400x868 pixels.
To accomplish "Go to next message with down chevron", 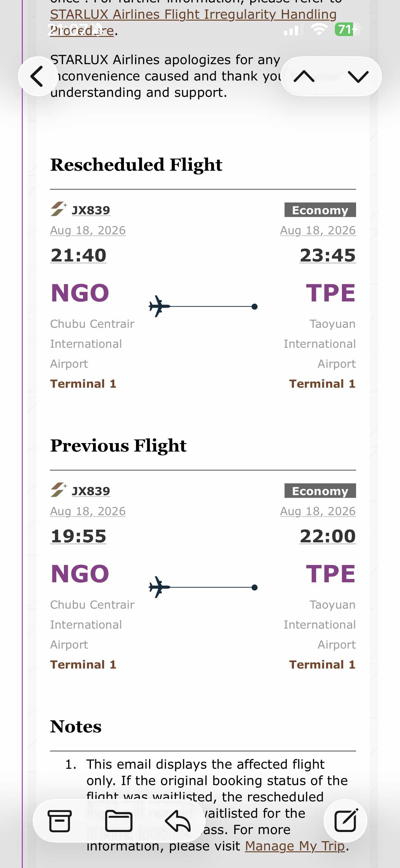I will tap(358, 77).
